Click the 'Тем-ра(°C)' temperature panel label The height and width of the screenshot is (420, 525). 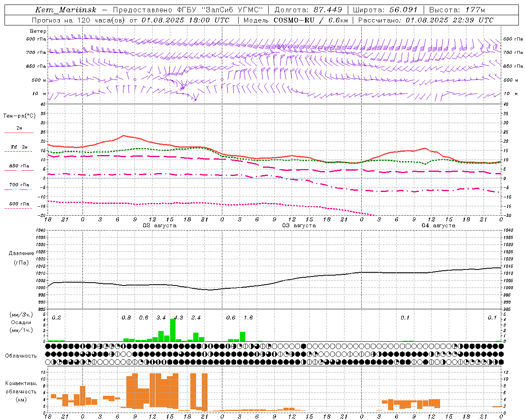click(19, 116)
